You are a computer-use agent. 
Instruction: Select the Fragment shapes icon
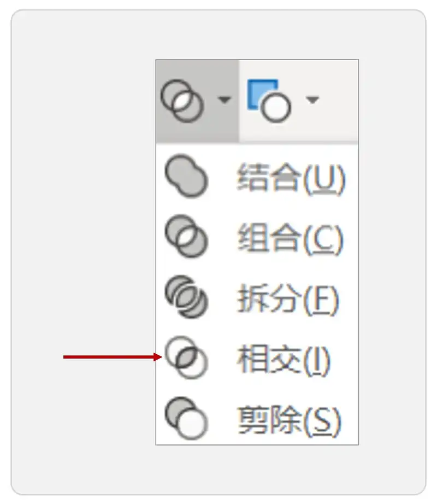tap(186, 297)
